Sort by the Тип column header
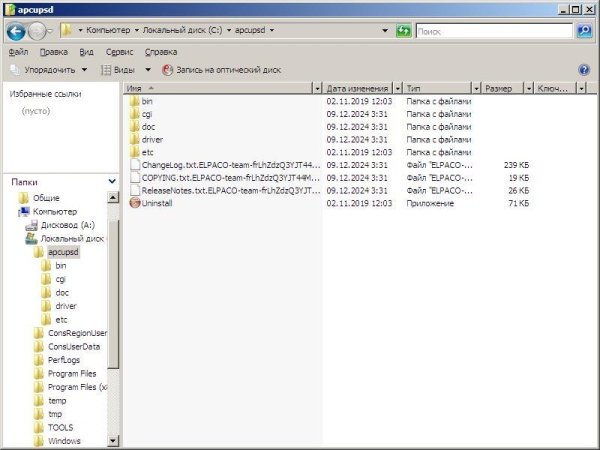This screenshot has height=450, width=600. pos(438,89)
